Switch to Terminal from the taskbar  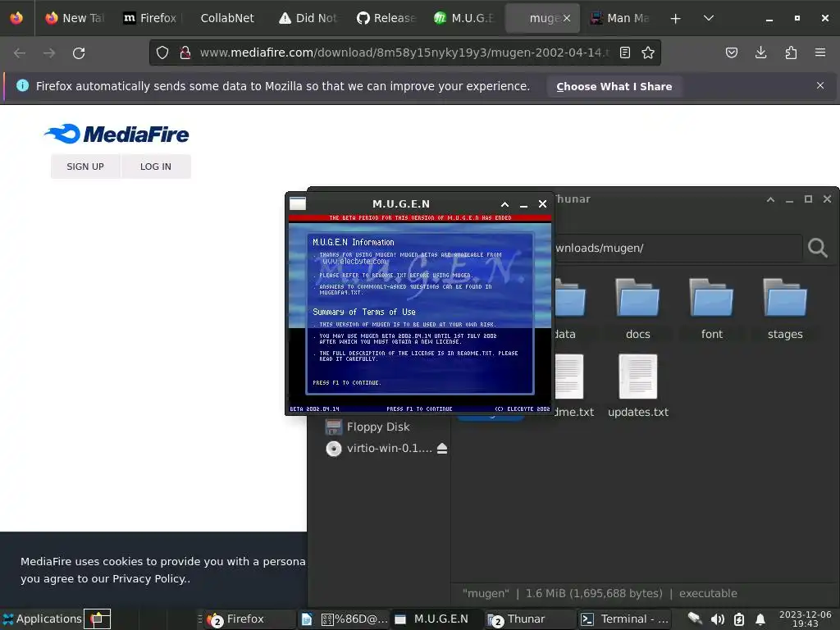[624, 619]
